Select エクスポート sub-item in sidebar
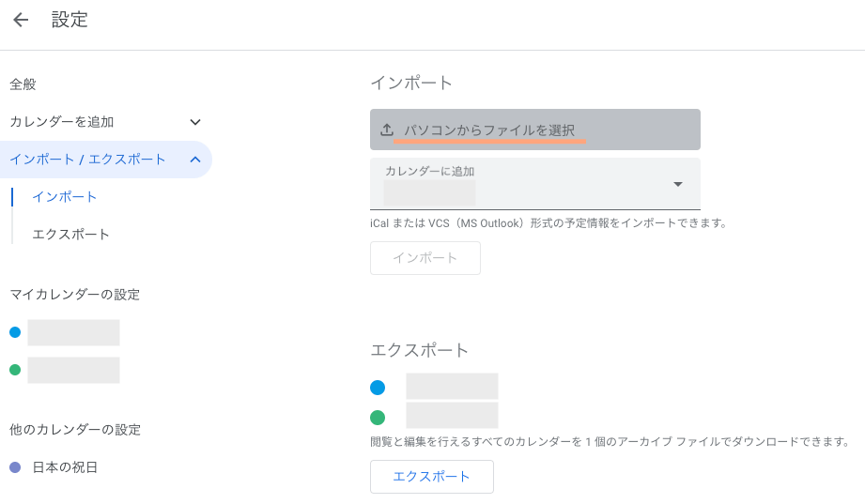Viewport: 865px width, 504px height. point(71,235)
